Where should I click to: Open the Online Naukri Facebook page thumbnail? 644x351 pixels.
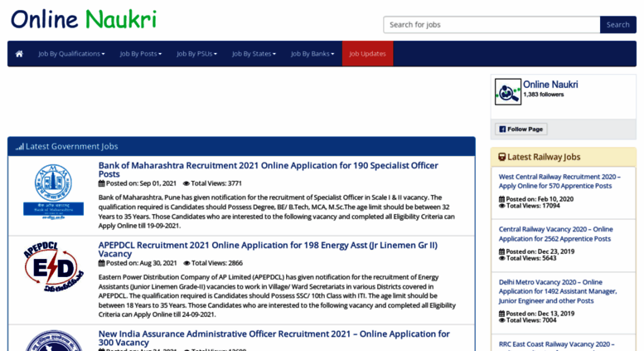tap(507, 91)
